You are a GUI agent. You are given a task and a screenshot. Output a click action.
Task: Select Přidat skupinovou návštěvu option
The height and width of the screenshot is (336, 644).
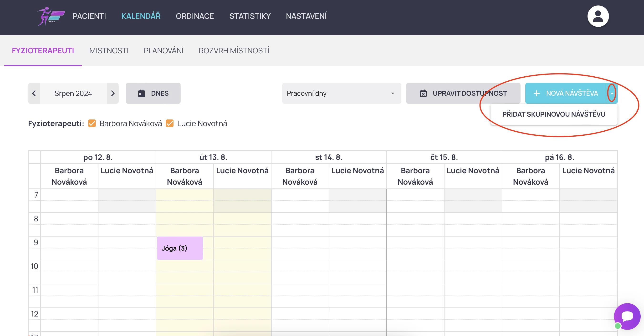click(553, 114)
